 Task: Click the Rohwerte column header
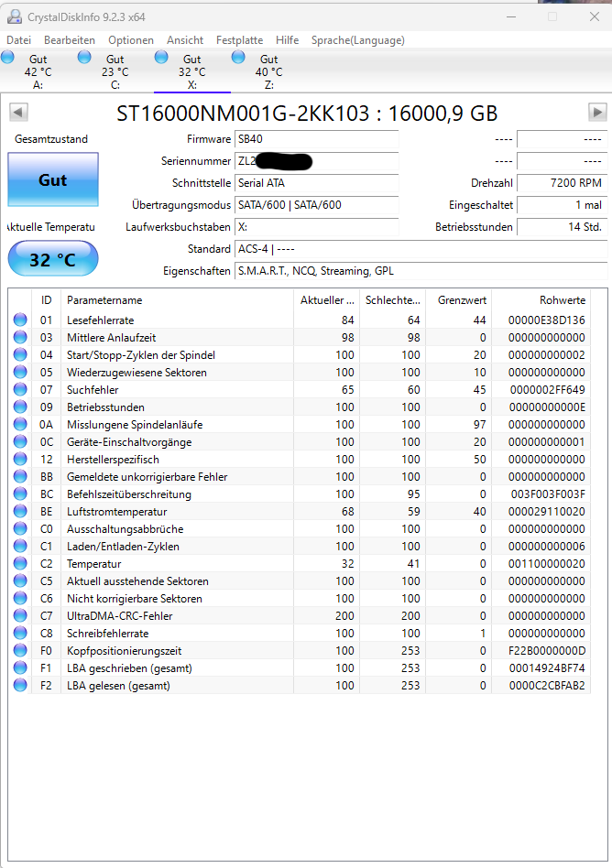(541, 300)
